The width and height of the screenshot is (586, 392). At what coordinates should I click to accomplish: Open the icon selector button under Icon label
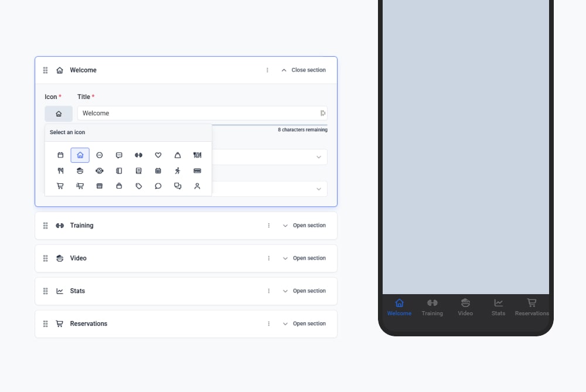tap(59, 114)
